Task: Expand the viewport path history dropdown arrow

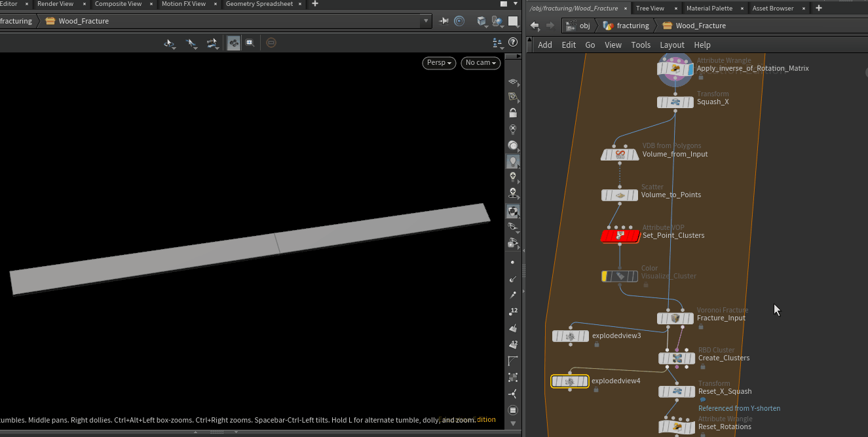Action: pyautogui.click(x=426, y=21)
